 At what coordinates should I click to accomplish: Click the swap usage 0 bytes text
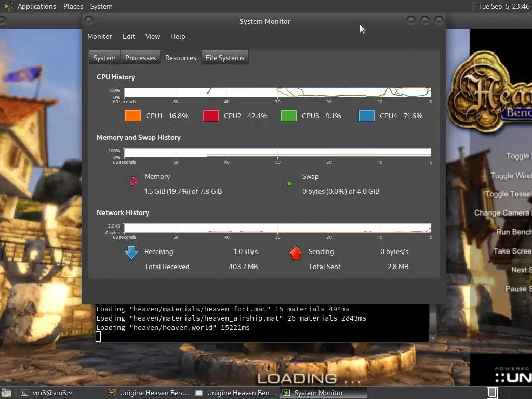tap(341, 191)
